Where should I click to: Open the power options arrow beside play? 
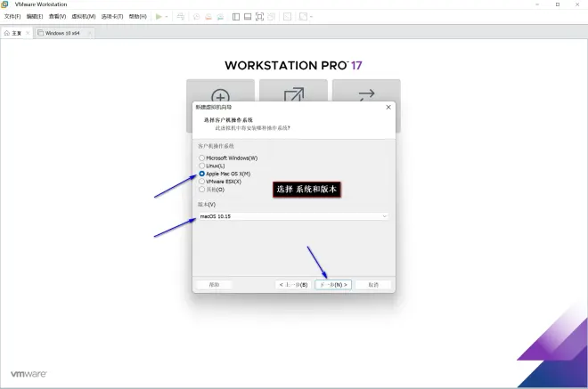pyautogui.click(x=167, y=17)
